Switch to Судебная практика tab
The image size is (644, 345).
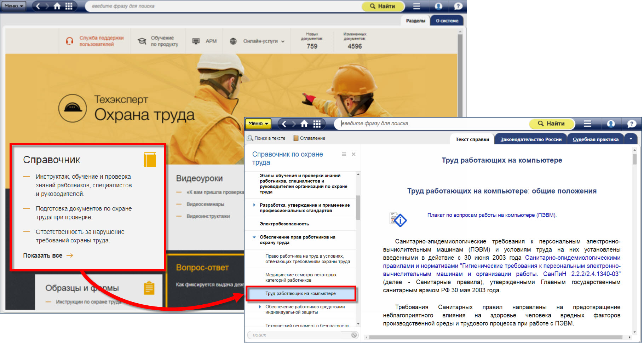click(596, 139)
